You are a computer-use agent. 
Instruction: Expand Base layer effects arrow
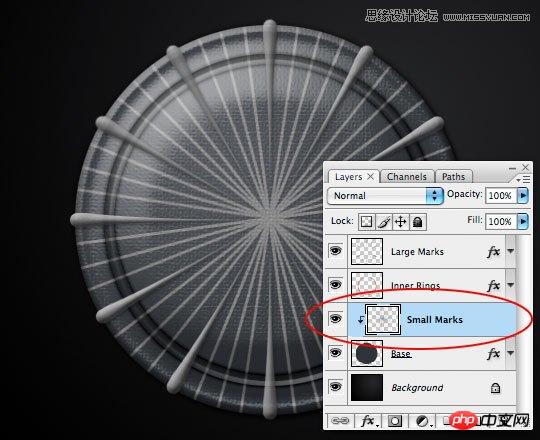point(510,353)
